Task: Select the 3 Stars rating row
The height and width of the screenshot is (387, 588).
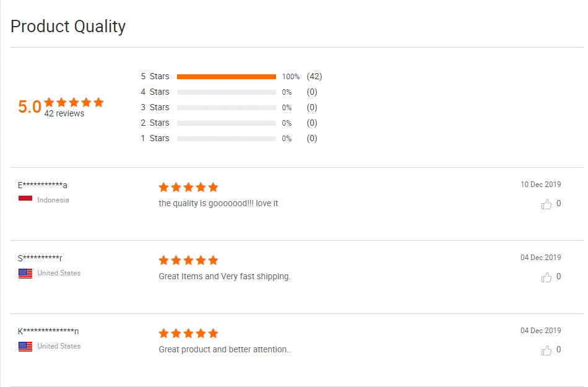Action: [155, 107]
